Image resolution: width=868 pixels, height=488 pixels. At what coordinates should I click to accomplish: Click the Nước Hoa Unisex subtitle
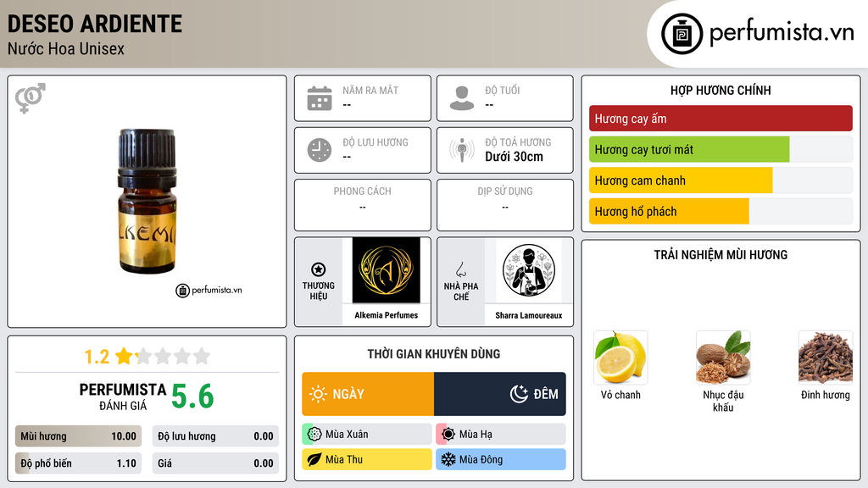pyautogui.click(x=66, y=48)
